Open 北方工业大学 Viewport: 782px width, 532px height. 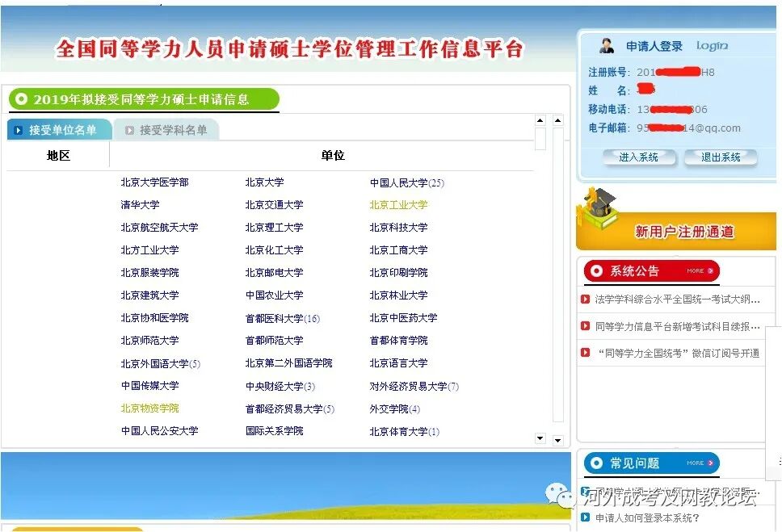coord(149,250)
